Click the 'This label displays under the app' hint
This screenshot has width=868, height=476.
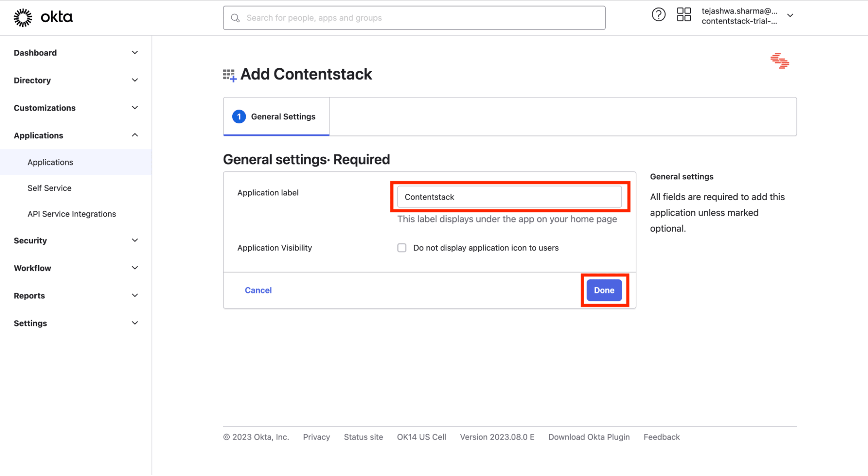coord(507,219)
